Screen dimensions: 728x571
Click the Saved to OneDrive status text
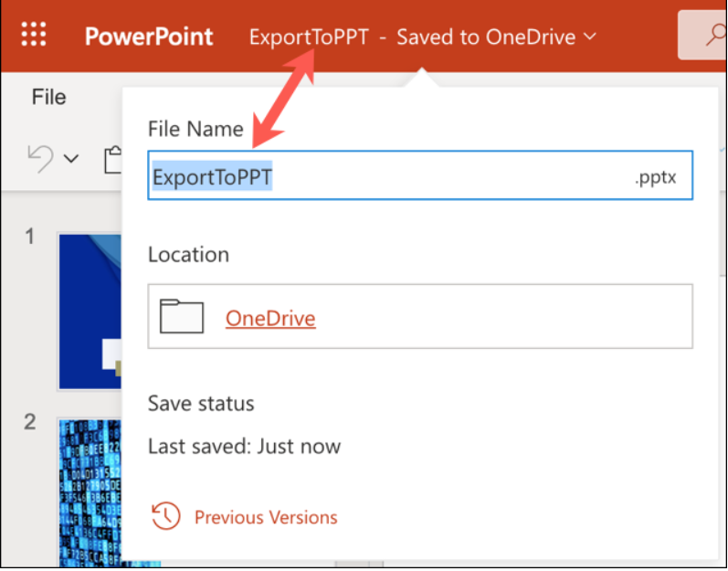point(485,37)
